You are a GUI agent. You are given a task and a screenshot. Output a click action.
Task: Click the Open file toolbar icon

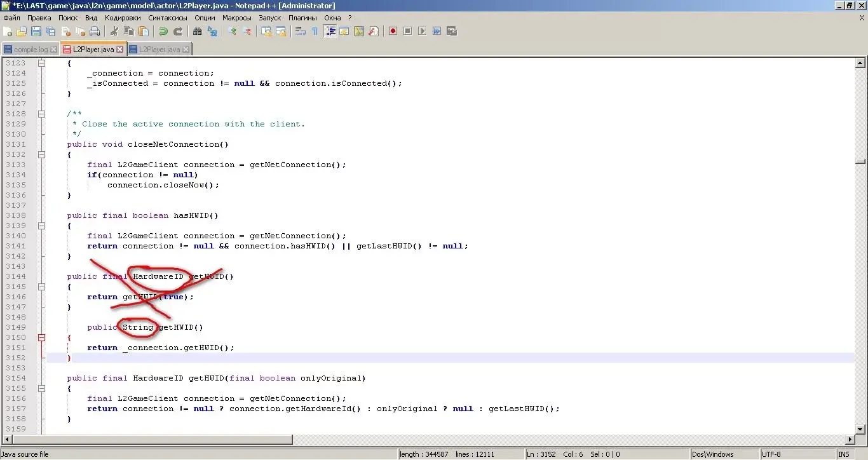[22, 31]
